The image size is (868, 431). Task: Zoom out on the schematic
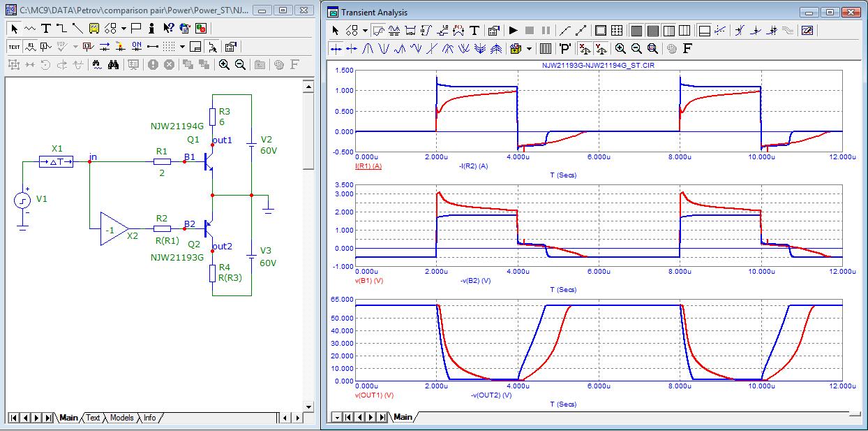240,65
